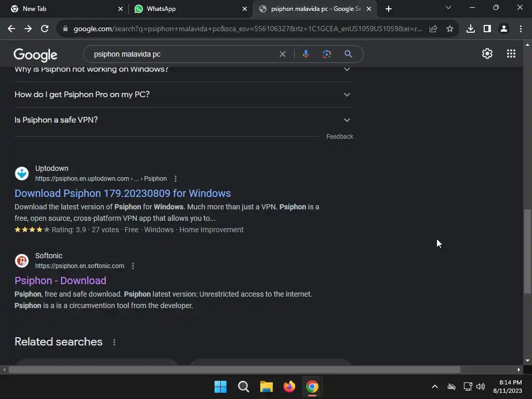Viewport: 532px width, 399px height.
Task: Reload the current page
Action: (45, 29)
